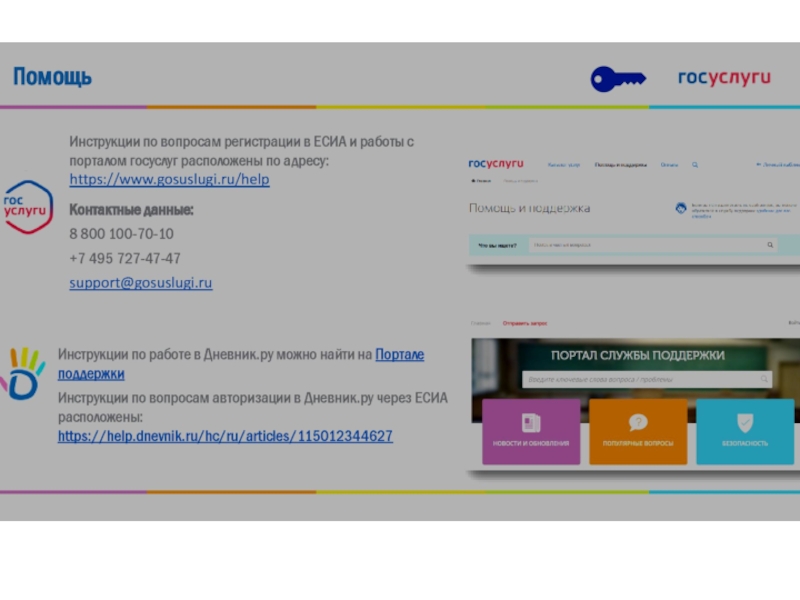800x600 pixels.
Task: Open the blue Безопасность tile
Action: point(745,432)
